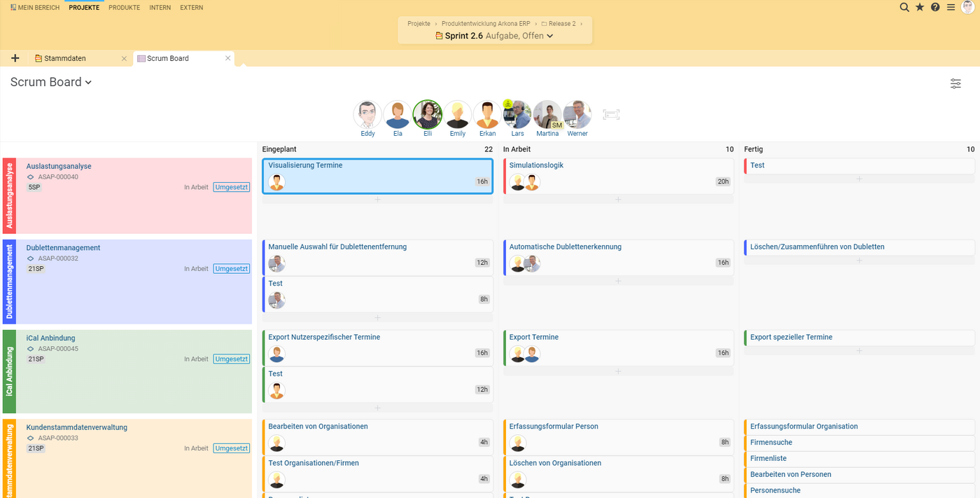Click the green iCal Anbindung swimlane bar
Image resolution: width=980 pixels, height=498 pixels.
tap(9, 372)
